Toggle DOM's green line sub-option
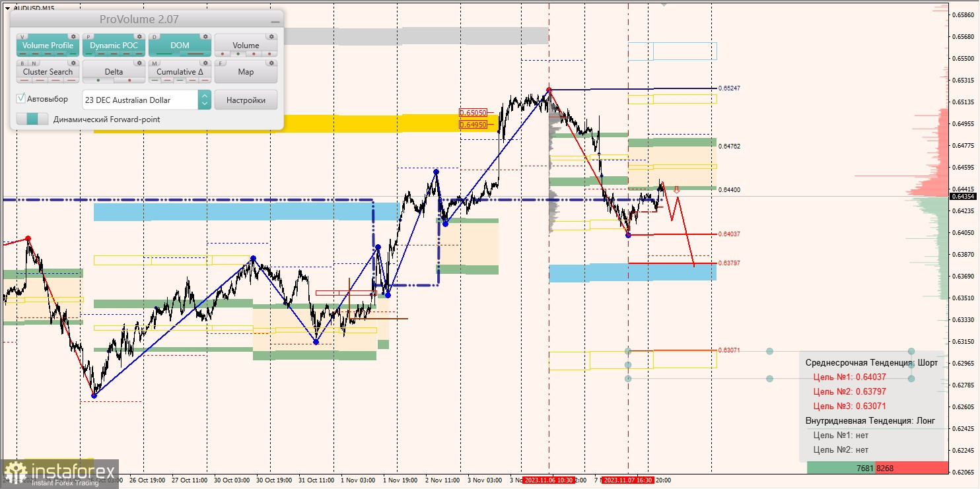 coord(164,54)
